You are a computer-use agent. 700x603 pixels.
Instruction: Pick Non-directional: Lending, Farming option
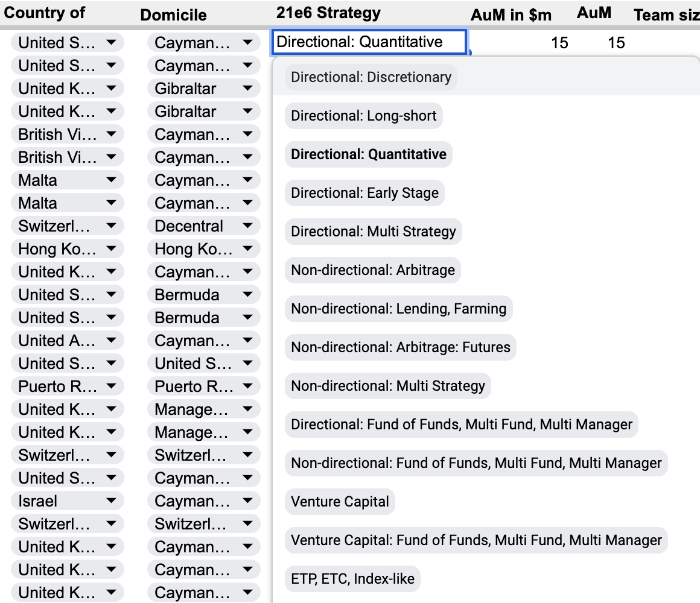[399, 309]
